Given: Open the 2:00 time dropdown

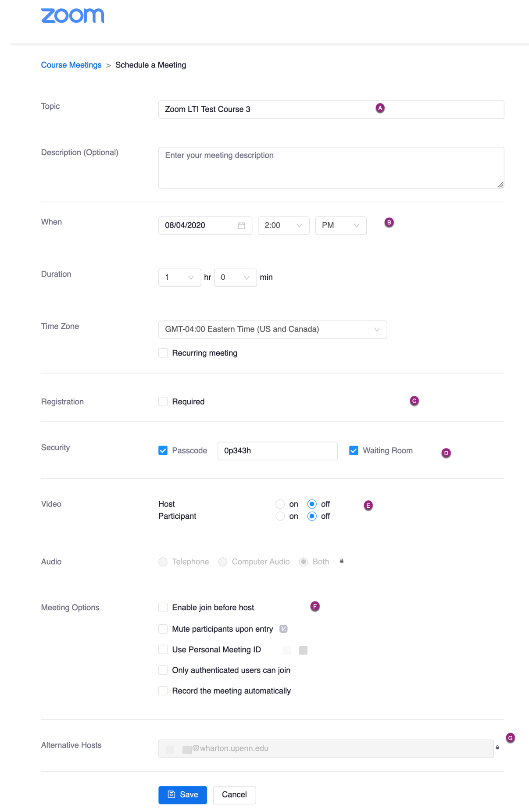Looking at the screenshot, I should tap(283, 225).
